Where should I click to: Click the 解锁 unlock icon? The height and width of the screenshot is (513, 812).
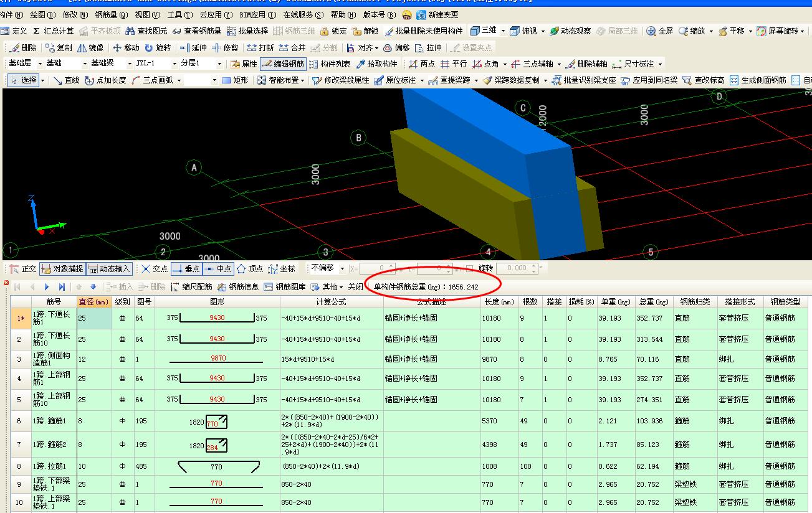pos(365,31)
